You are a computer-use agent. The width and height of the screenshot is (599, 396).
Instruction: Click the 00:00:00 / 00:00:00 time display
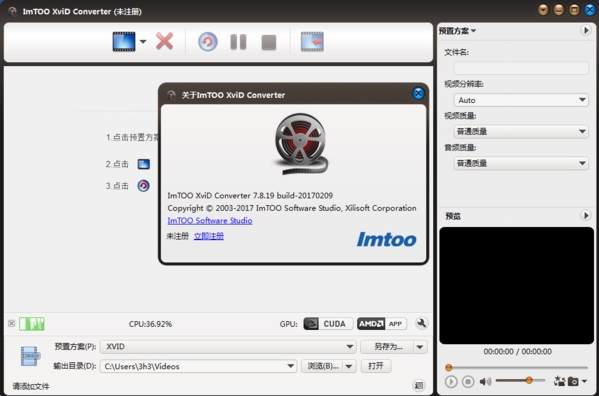[517, 351]
